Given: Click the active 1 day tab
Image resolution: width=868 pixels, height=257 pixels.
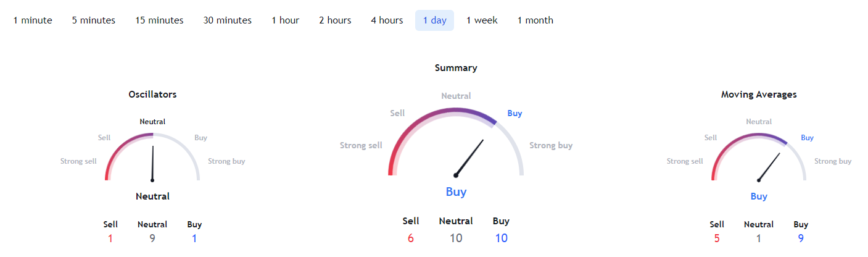Looking at the screenshot, I should tap(434, 20).
